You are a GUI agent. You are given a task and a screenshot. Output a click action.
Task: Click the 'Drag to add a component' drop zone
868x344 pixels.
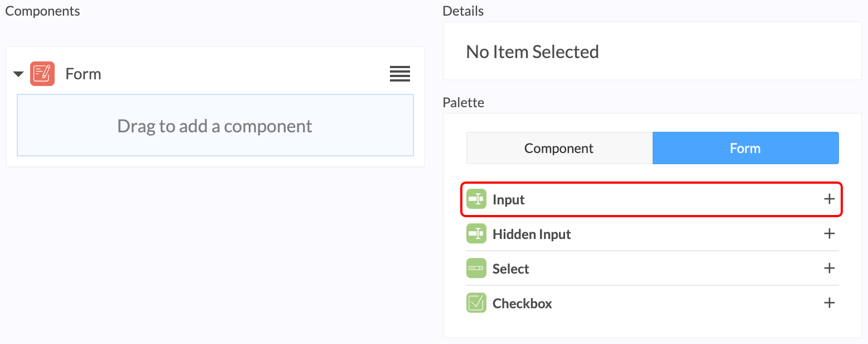tap(215, 125)
